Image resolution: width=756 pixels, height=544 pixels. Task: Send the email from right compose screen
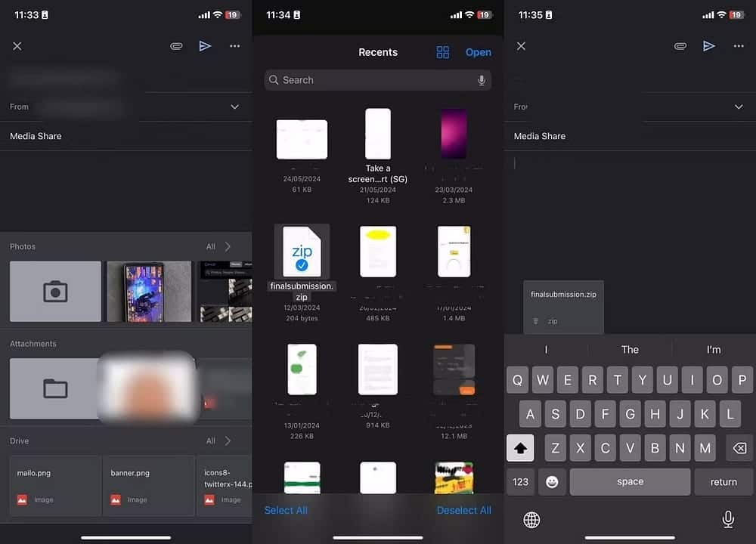(709, 46)
